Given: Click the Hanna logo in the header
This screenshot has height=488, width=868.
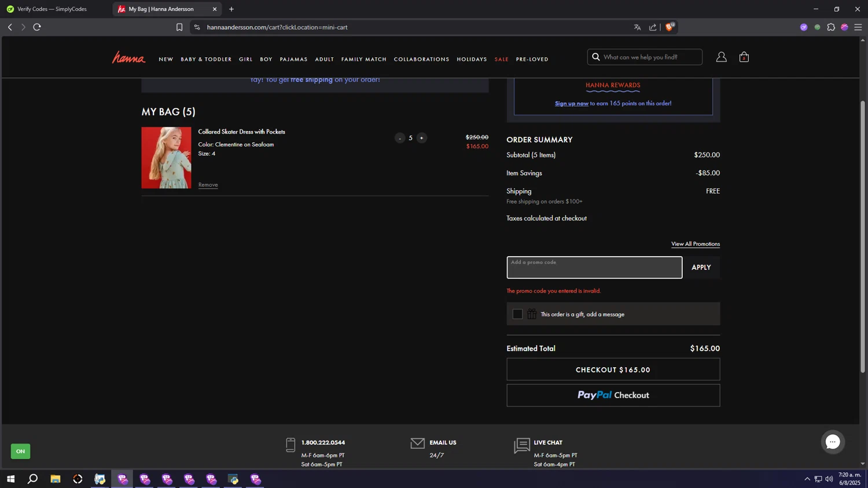Looking at the screenshot, I should [128, 57].
